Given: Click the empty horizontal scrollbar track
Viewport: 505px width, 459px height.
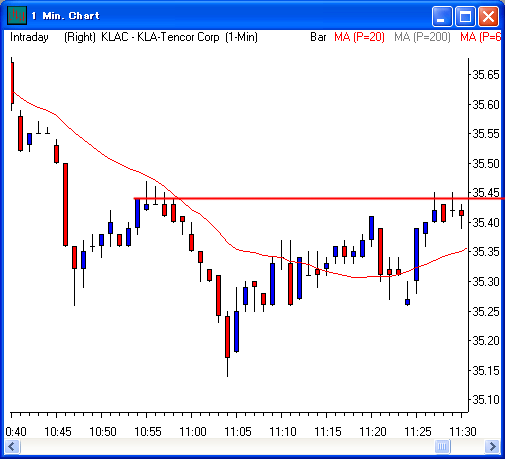Looking at the screenshot, I should [x=227, y=446].
